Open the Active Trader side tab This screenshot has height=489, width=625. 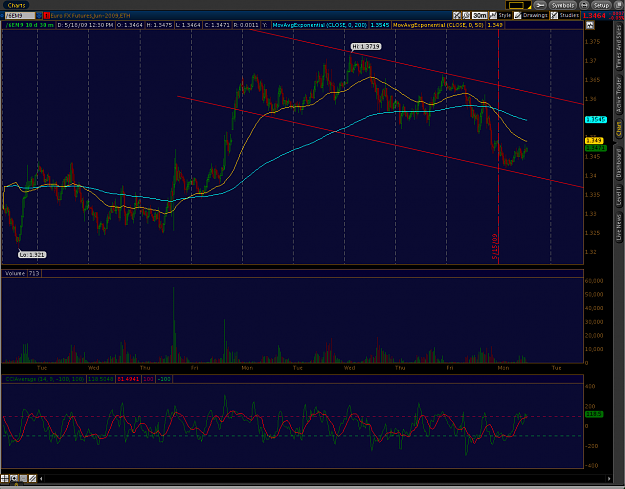(x=619, y=94)
